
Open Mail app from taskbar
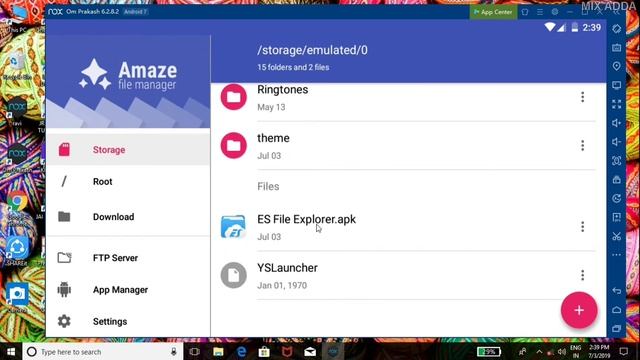tap(310, 351)
